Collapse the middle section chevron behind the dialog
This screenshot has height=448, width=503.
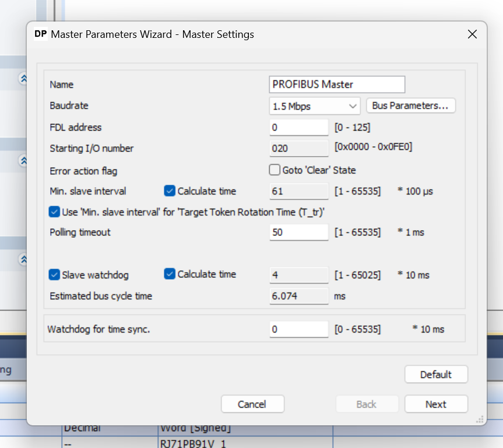[24, 161]
